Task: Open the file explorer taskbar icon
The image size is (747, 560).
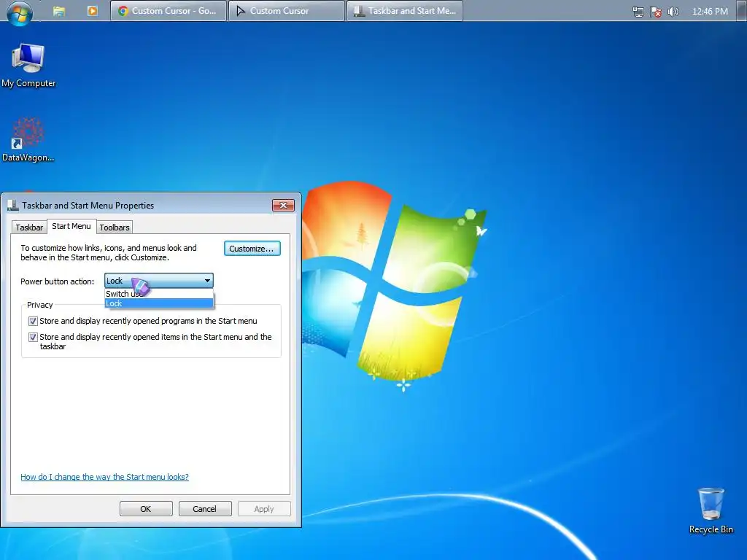Action: 59,11
